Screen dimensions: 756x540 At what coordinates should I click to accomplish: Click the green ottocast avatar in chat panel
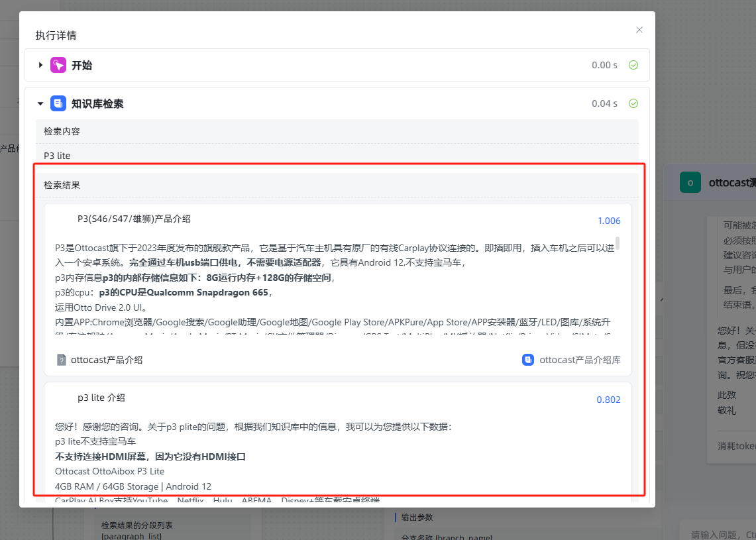click(690, 183)
